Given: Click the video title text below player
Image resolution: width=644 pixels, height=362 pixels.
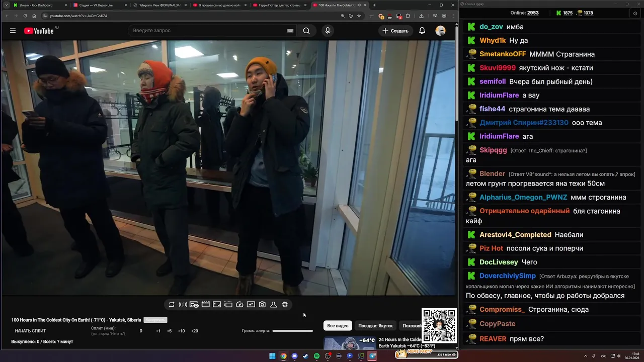Looking at the screenshot, I should [x=76, y=320].
